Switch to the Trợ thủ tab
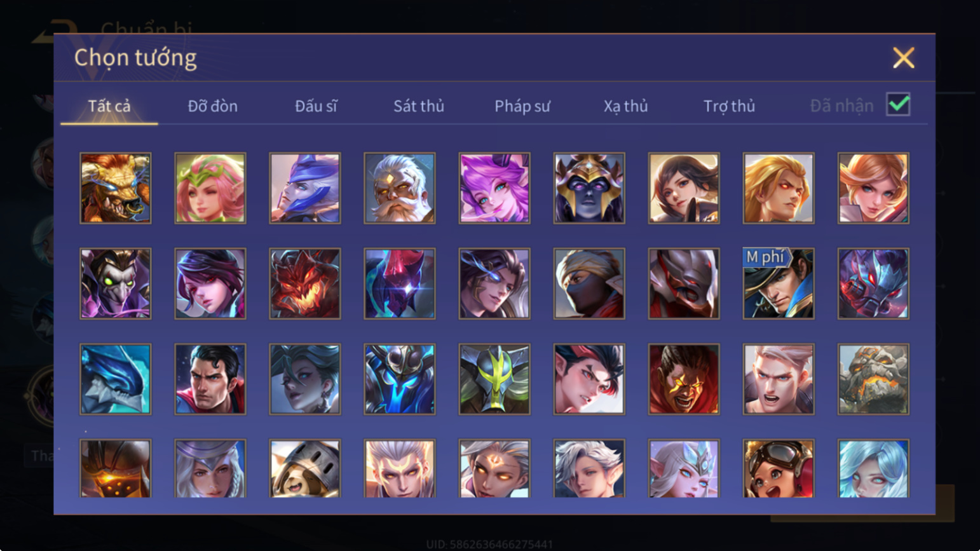This screenshot has width=980, height=551. [x=729, y=106]
